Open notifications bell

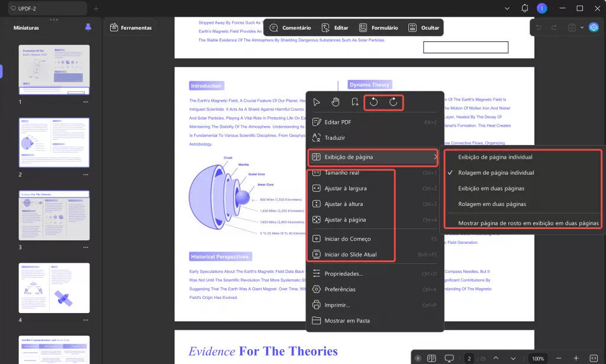pyautogui.click(x=525, y=8)
